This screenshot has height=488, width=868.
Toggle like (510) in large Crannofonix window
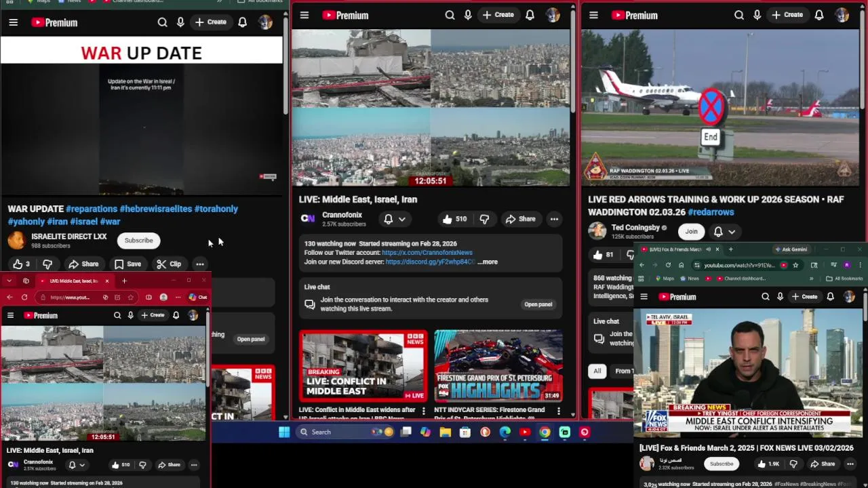pyautogui.click(x=454, y=219)
